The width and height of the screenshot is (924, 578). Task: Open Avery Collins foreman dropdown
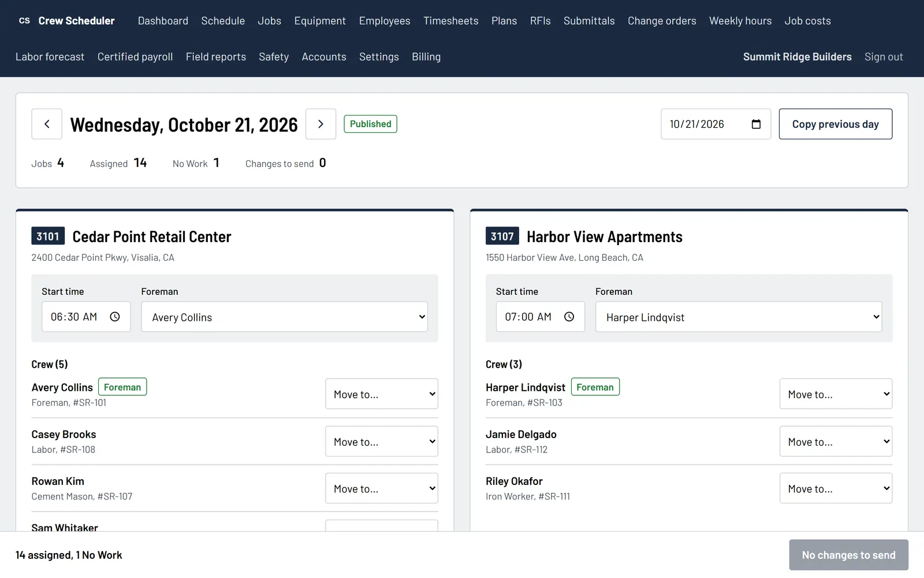tap(285, 317)
